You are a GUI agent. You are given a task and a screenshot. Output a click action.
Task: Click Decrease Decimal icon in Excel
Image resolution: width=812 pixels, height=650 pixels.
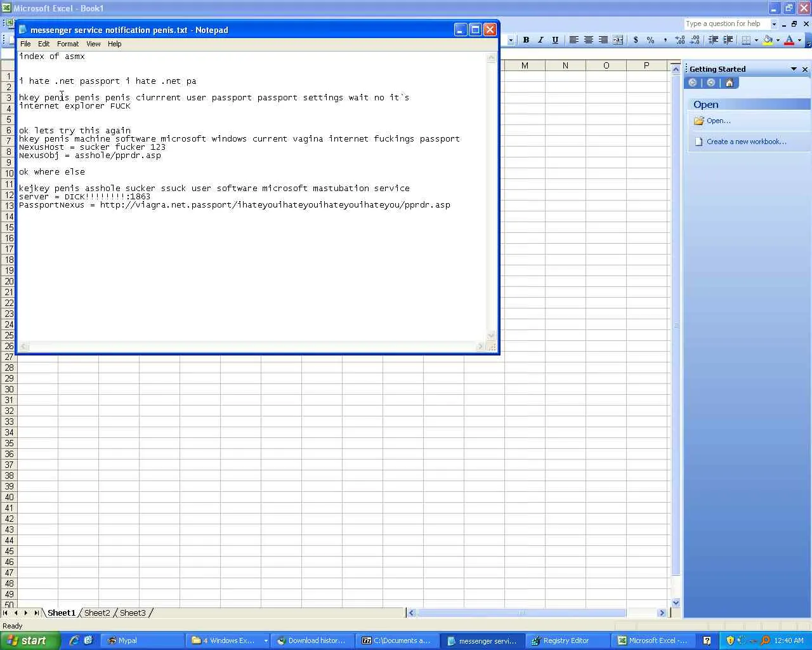pyautogui.click(x=695, y=40)
